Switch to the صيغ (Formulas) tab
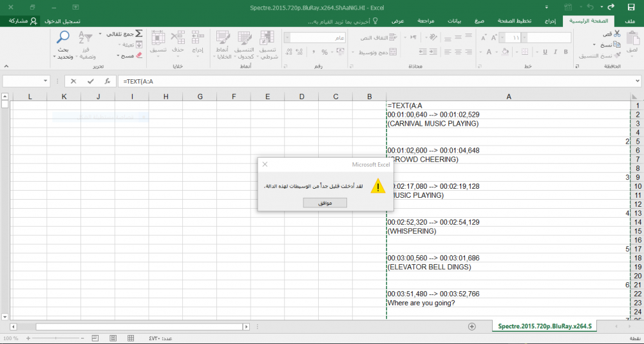The height and width of the screenshot is (344, 644). pyautogui.click(x=479, y=21)
